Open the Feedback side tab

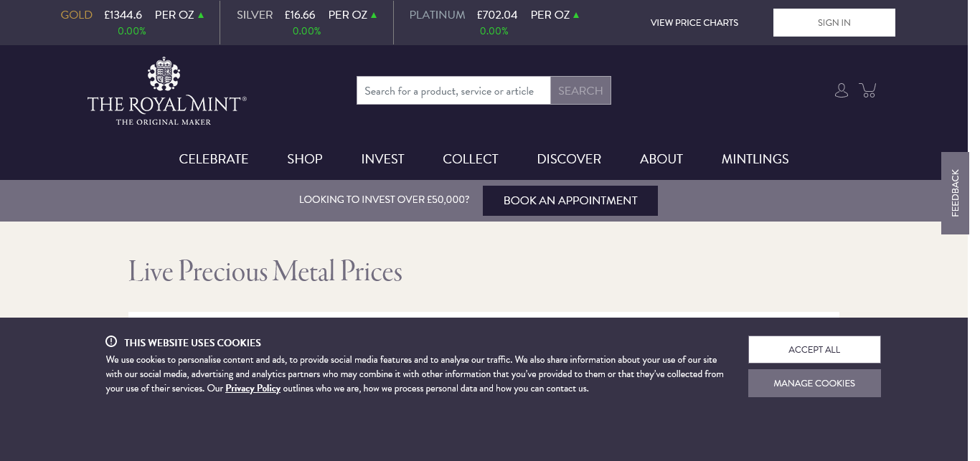click(955, 193)
